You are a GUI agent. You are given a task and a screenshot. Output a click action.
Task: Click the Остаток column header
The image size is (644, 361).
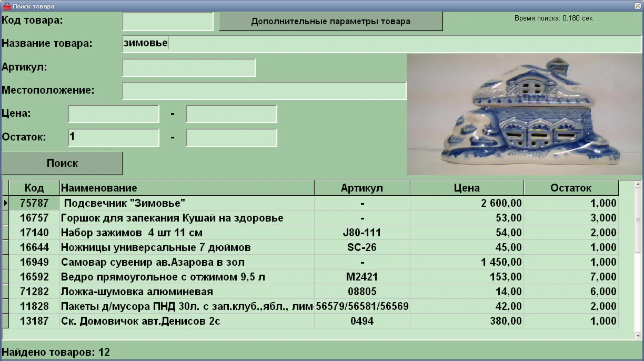click(571, 188)
